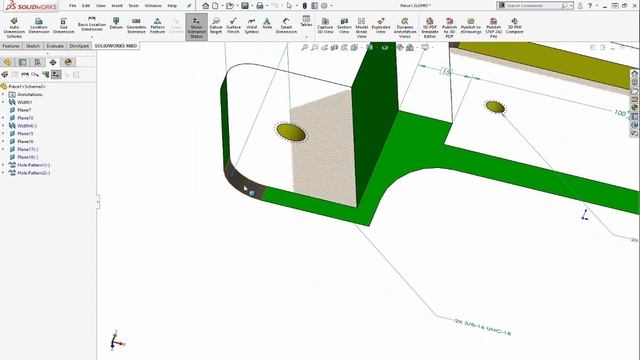Switch to the Evaluate tab
The height and width of the screenshot is (360, 640).
pyautogui.click(x=55, y=46)
